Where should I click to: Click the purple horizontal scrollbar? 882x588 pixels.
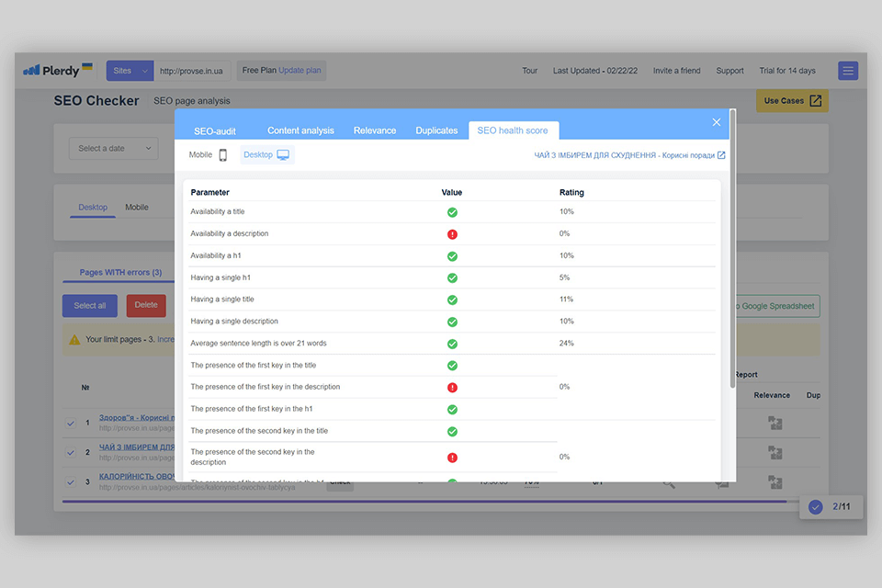424,501
